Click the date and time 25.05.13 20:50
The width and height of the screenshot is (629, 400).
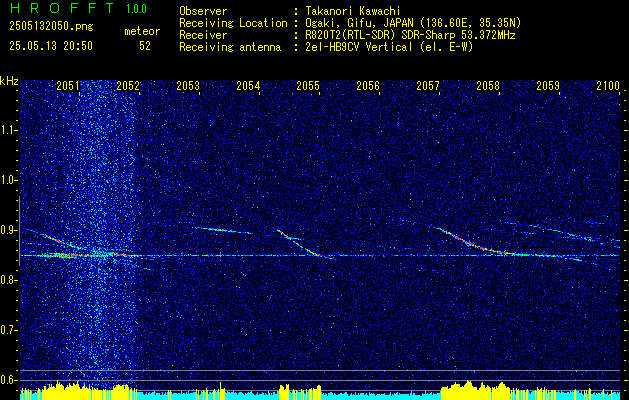pos(51,46)
